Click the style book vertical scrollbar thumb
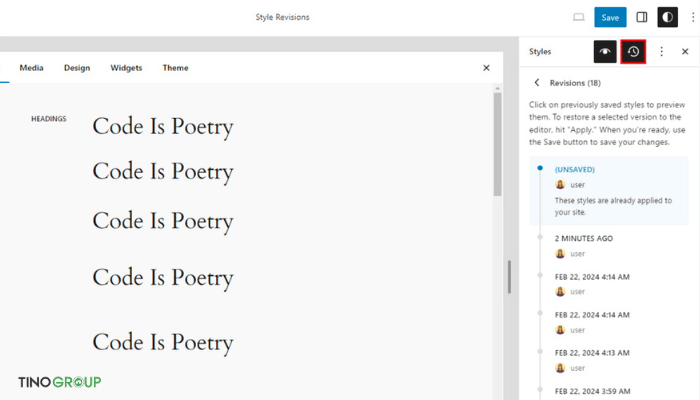This screenshot has width=700, height=400. 497,144
